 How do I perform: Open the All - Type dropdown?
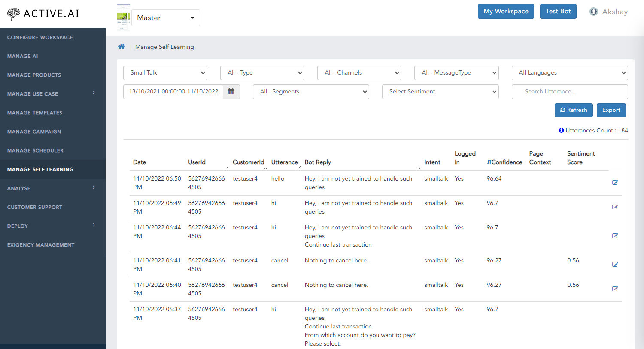[262, 73]
